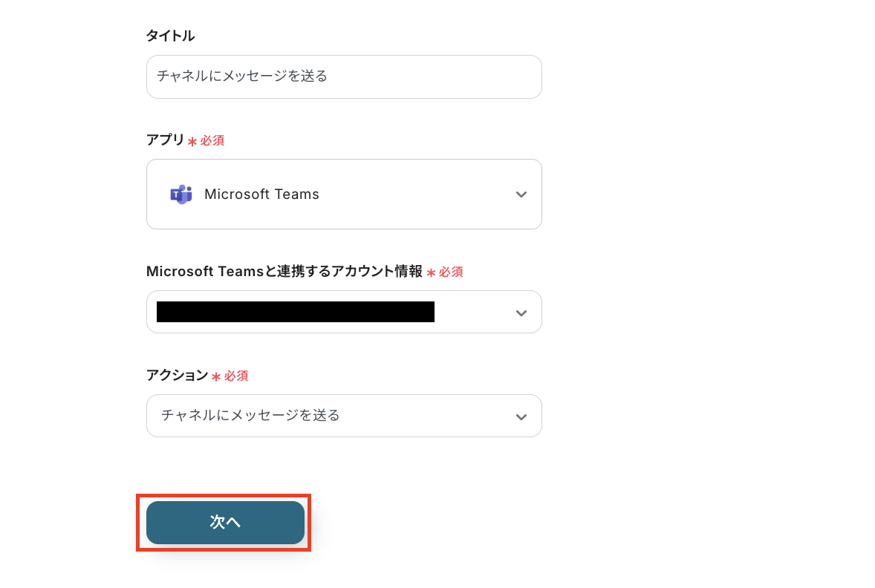The height and width of the screenshot is (588, 875).
Task: Click the Microsoft Teams app icon
Action: [x=182, y=194]
